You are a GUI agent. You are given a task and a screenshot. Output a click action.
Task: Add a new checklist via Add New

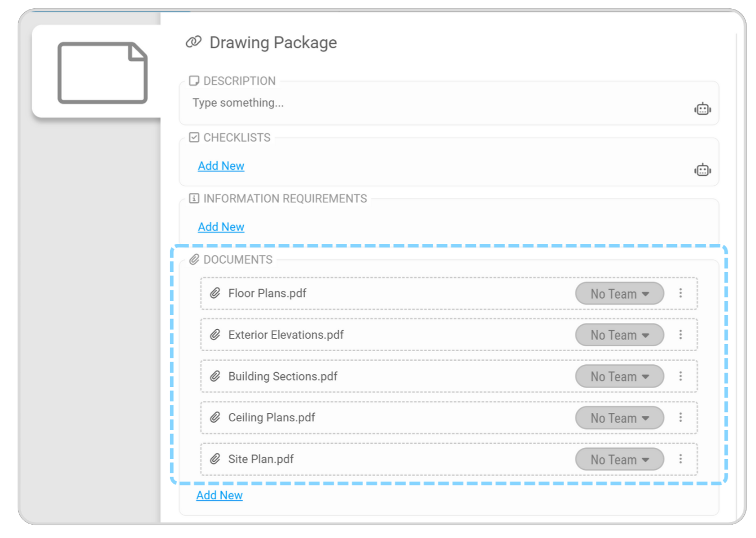[x=221, y=166]
